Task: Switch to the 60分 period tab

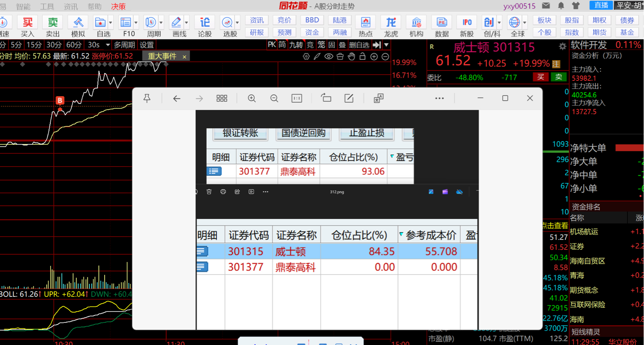Action: [73, 44]
